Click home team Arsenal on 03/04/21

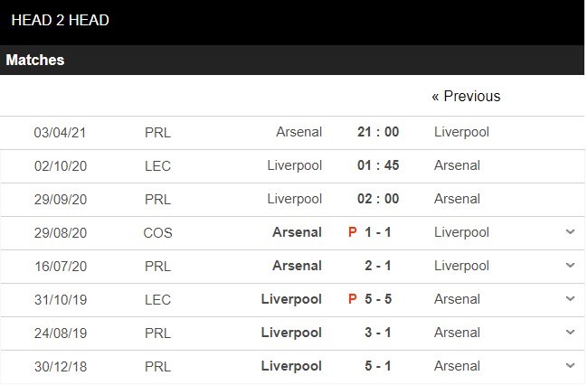(x=299, y=132)
